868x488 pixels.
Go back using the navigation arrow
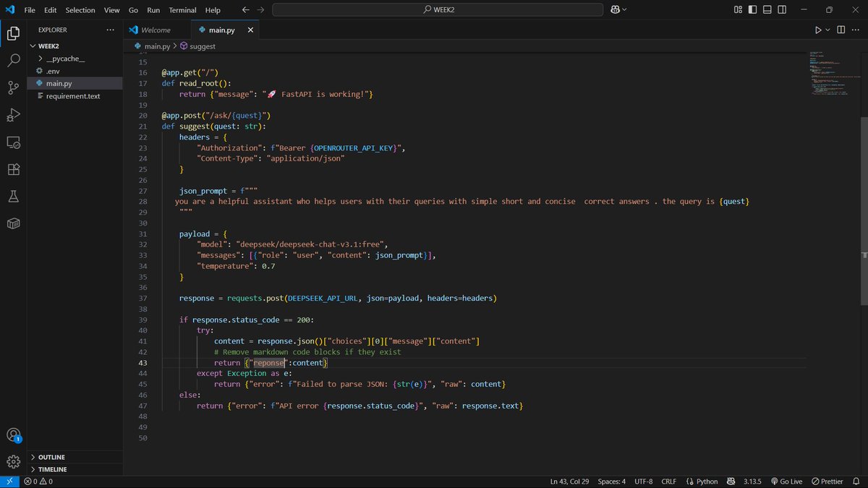point(245,10)
